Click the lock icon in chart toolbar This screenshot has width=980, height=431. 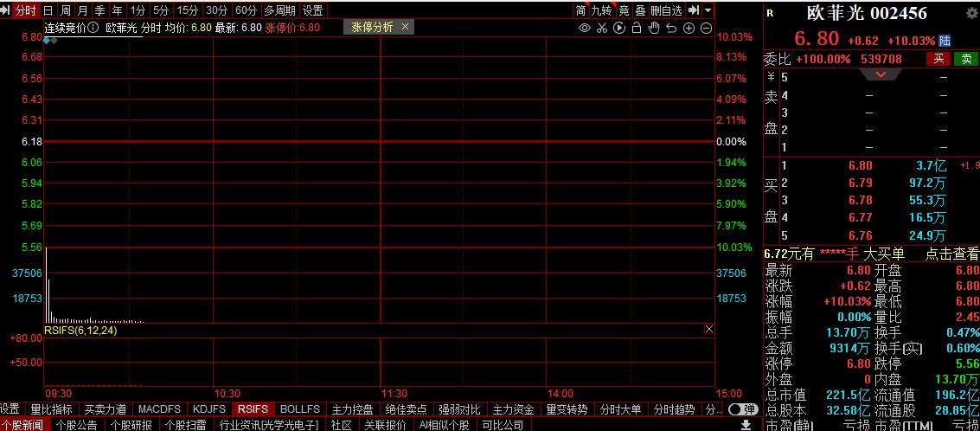tap(637, 28)
